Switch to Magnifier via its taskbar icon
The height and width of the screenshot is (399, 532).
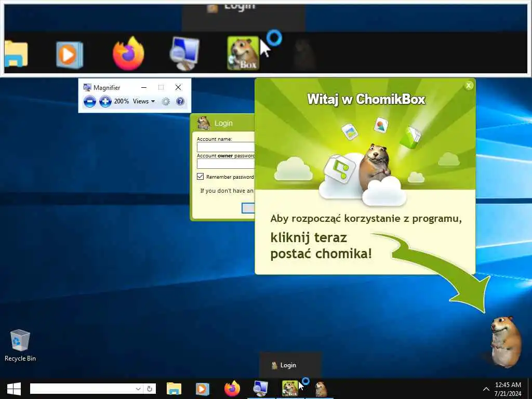261,389
